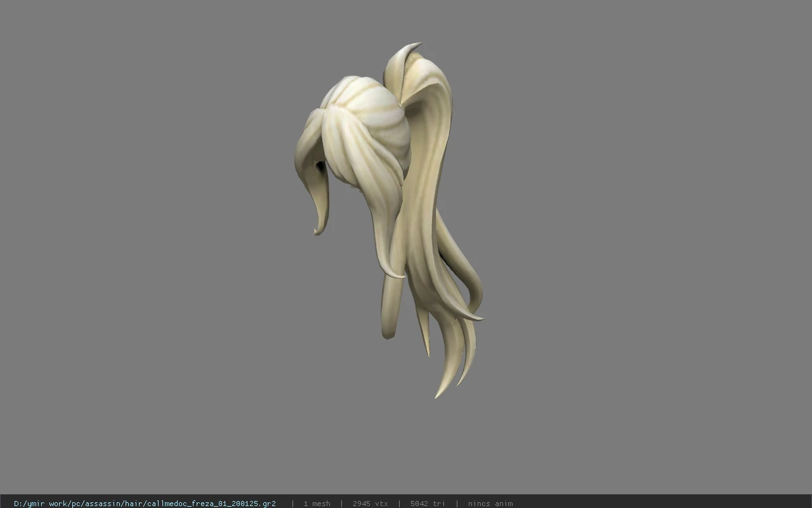This screenshot has width=812, height=508.
Task: Click the '1 mesh' status entry
Action: pyautogui.click(x=317, y=504)
